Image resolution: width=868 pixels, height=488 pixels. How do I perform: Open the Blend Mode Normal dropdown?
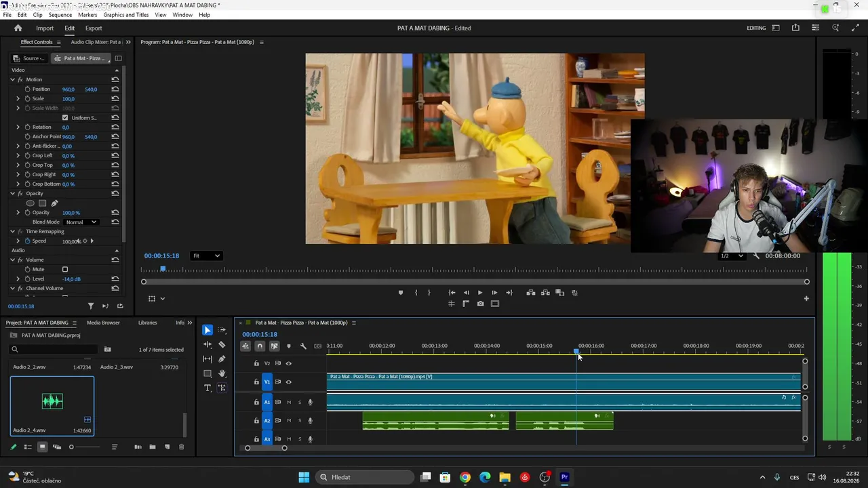(x=81, y=222)
